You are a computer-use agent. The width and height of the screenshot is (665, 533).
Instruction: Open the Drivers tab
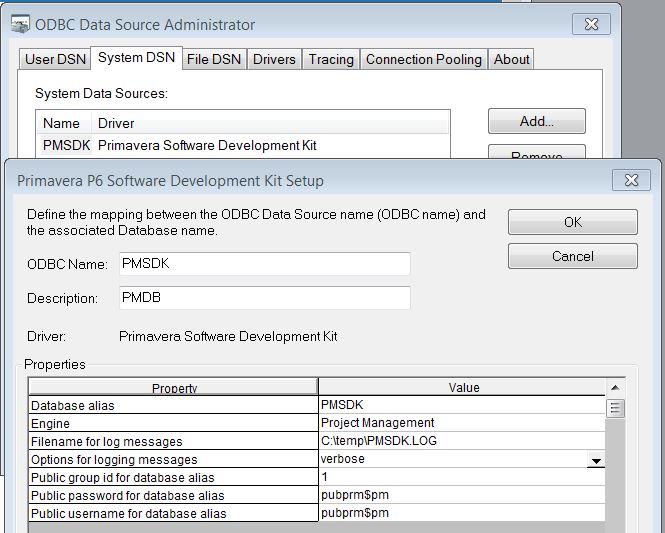click(274, 59)
